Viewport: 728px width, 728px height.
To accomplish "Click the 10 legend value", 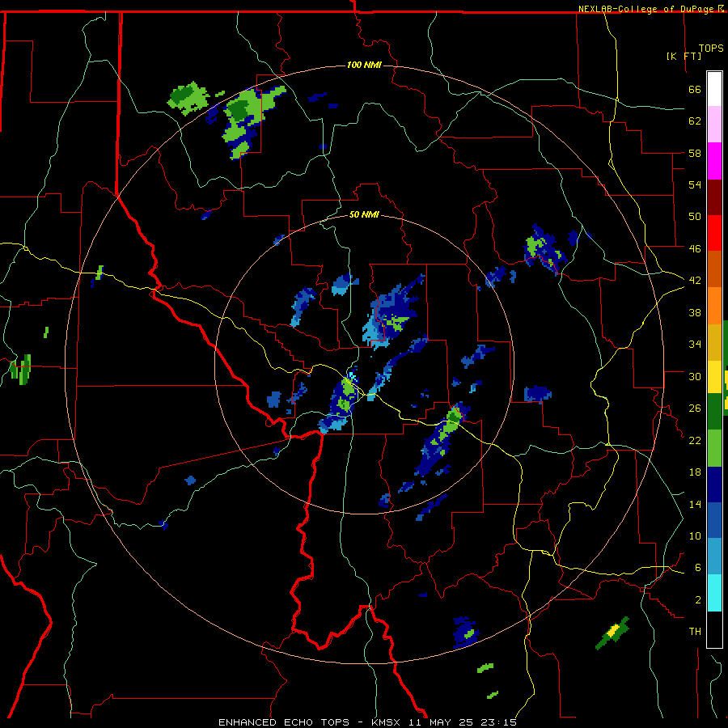I will click(695, 535).
